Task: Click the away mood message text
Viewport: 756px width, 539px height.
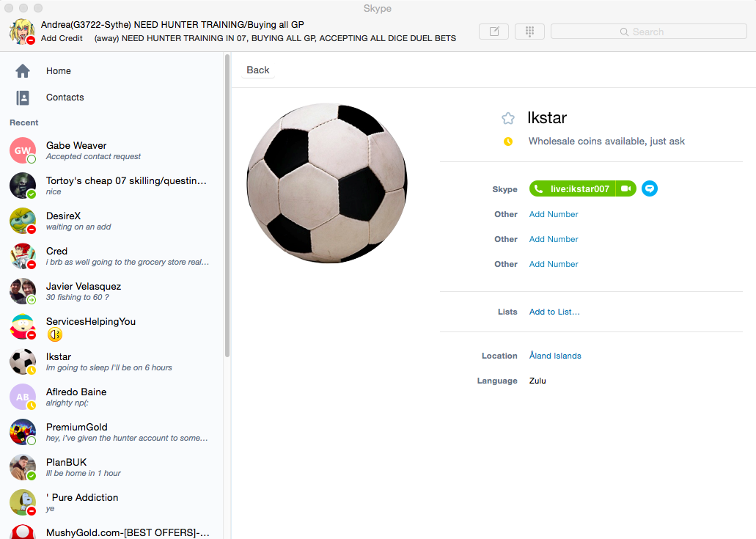Action: (x=275, y=38)
